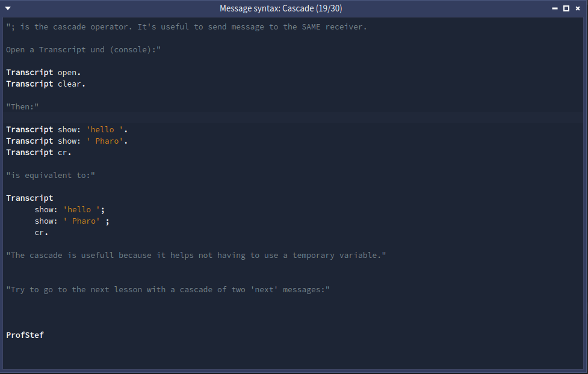Minimize the Message syntax window
588x374 pixels.
point(554,8)
